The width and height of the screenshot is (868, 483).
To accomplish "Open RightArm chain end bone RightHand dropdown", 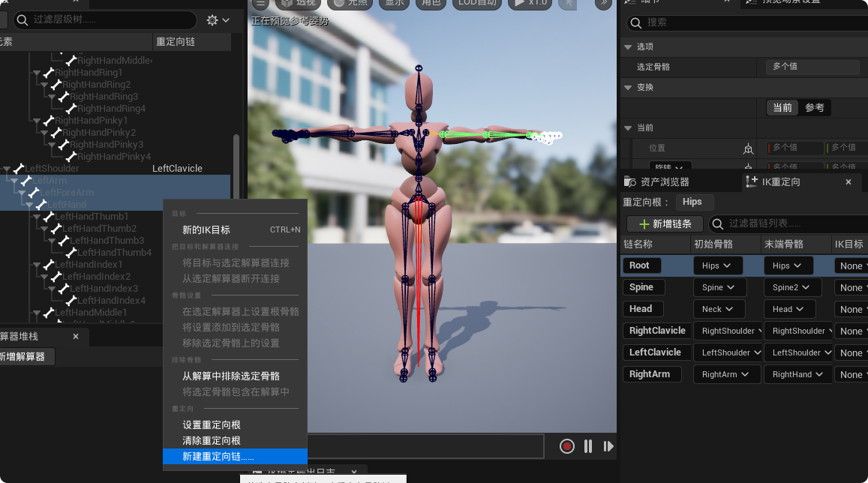I will [797, 374].
